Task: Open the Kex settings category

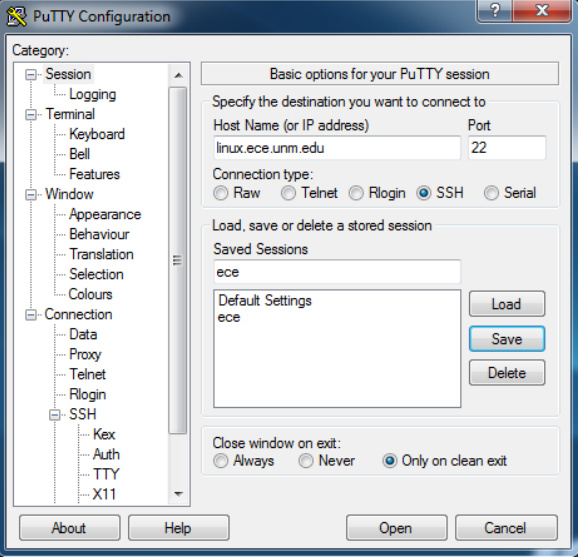Action: point(104,434)
